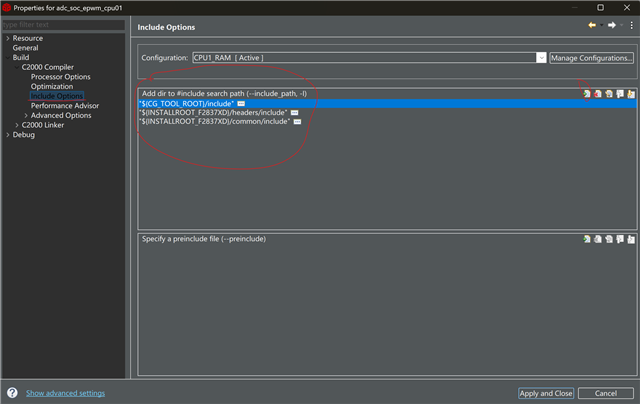This screenshot has width=640, height=404.
Task: Click the Delete include path icon
Action: [x=598, y=94]
